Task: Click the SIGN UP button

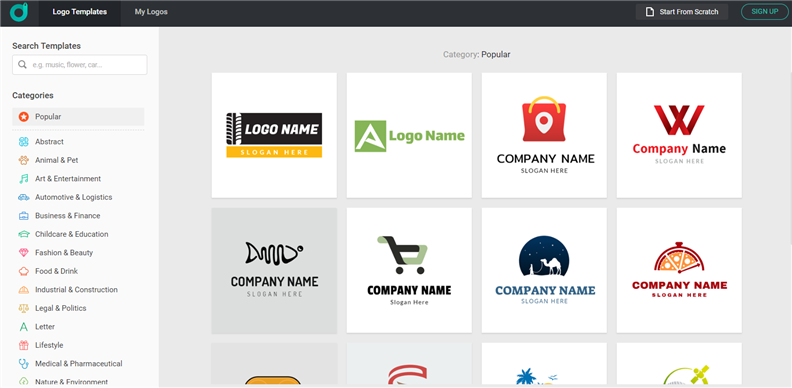Action: pos(765,12)
